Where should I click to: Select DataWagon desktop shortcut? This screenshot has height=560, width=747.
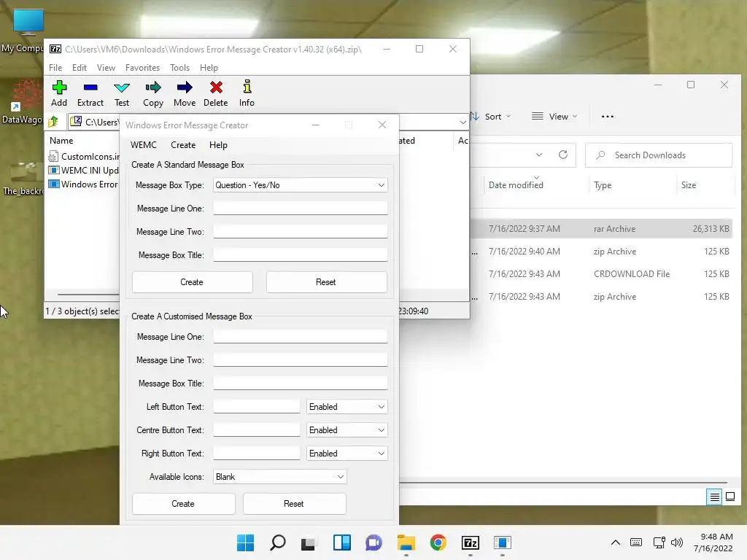point(23,102)
